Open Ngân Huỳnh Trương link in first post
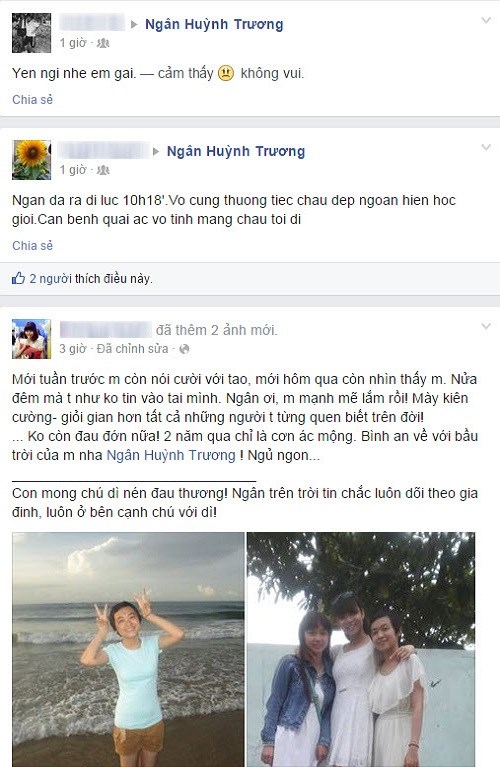Screen dimensions: 500x767 [214, 24]
